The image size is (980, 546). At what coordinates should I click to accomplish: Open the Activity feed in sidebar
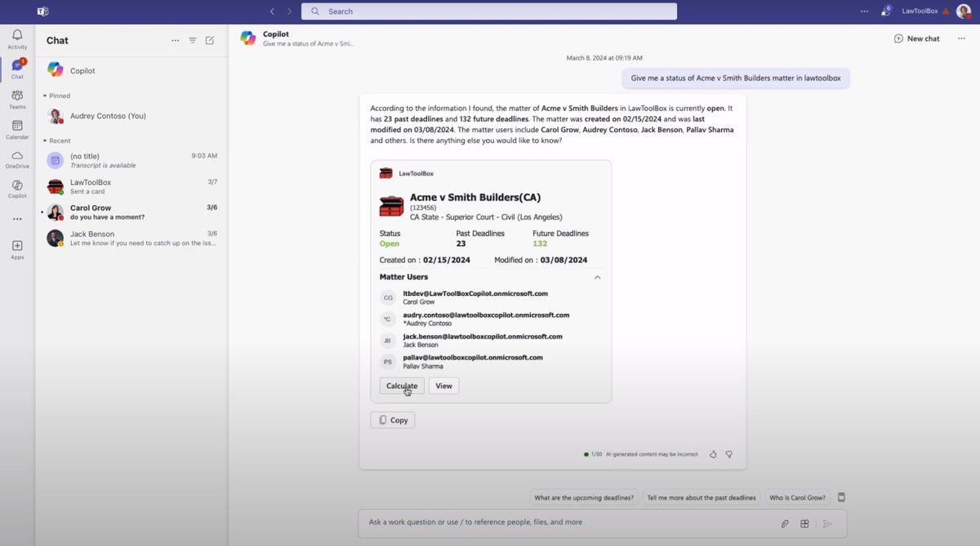click(17, 39)
